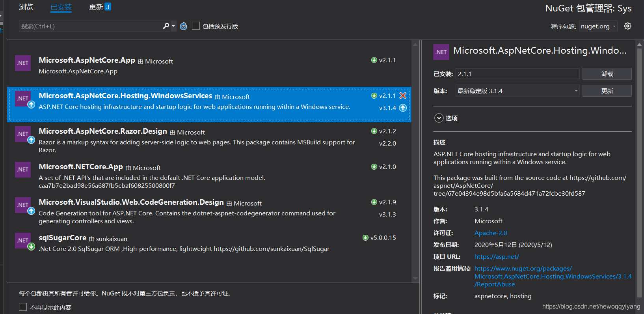
Task: Open the https://asp.net/ project URL
Action: click(497, 256)
